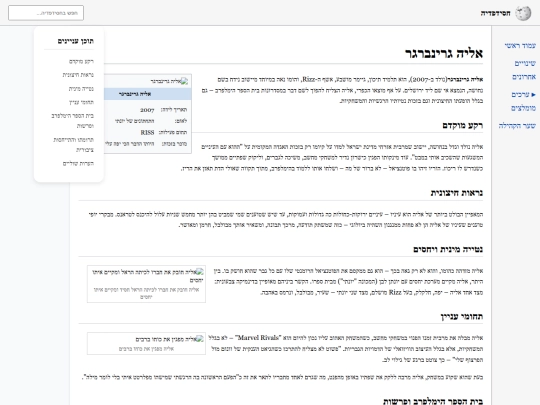Click the blue infobox title bar
The width and height of the screenshot is (540, 405).
(148, 94)
